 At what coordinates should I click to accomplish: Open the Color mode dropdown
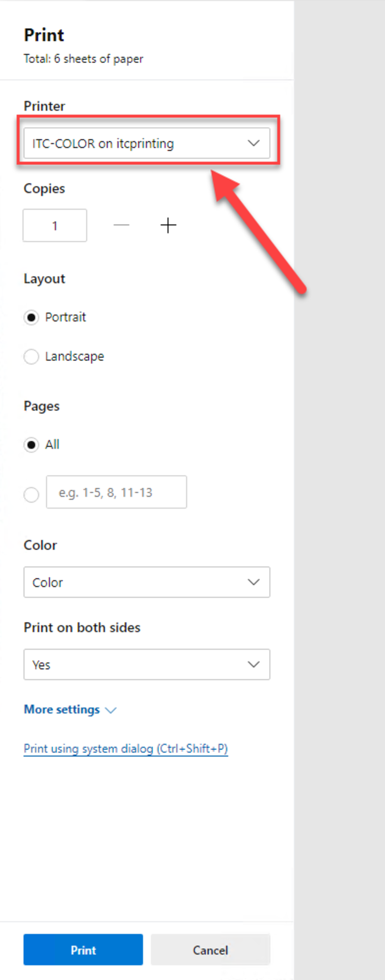coord(147,582)
